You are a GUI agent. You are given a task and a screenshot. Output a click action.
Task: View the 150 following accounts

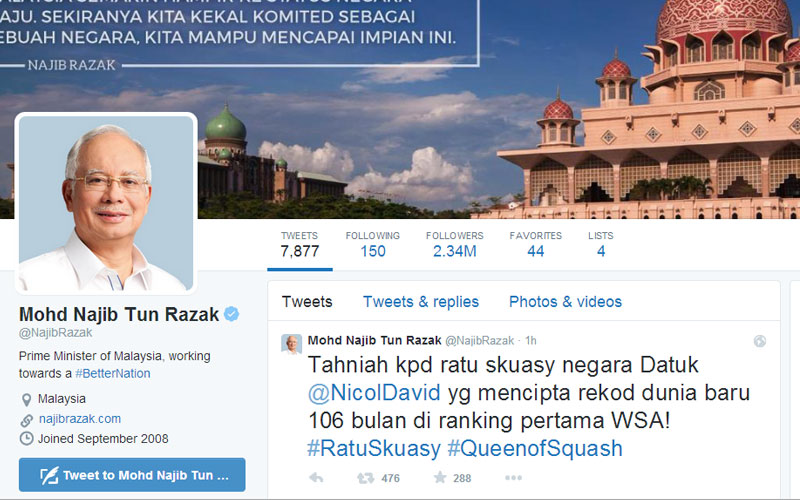372,244
